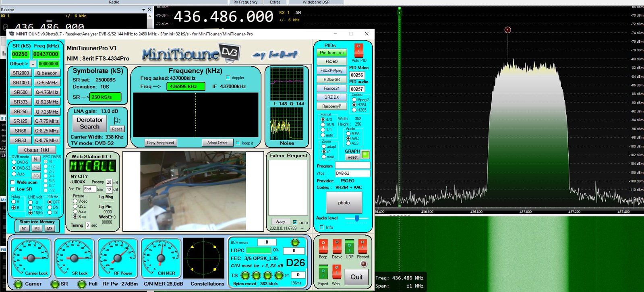Screen dimensions: 644x292
Task: Open the Extras tab
Action: [x=275, y=2]
